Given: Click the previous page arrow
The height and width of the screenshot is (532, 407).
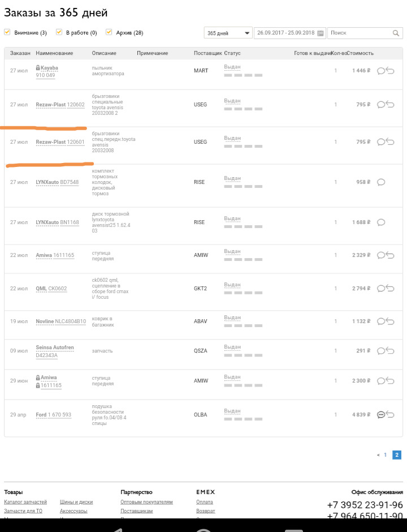Looking at the screenshot, I should (x=378, y=454).
